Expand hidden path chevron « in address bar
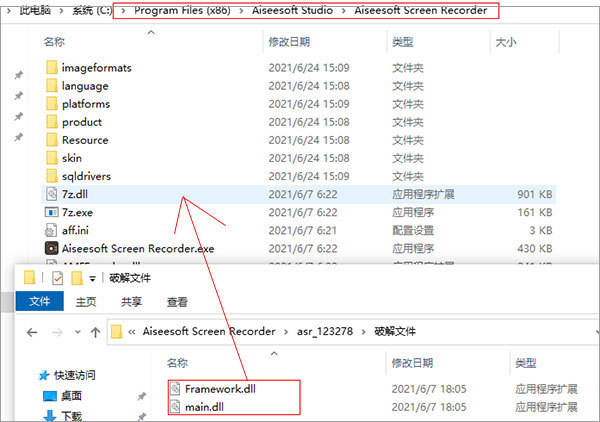 point(132,332)
